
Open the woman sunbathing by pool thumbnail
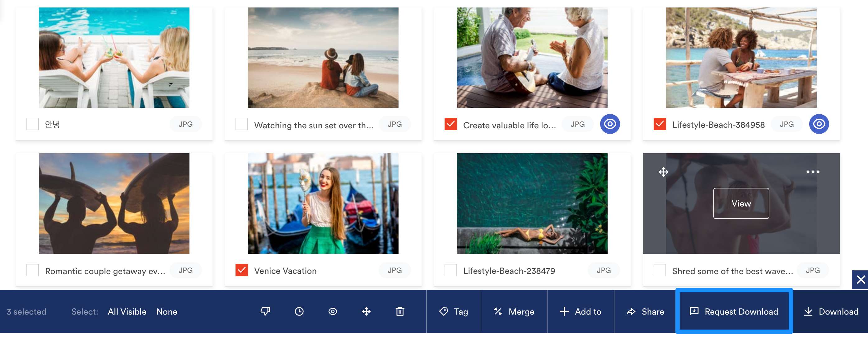click(x=532, y=203)
